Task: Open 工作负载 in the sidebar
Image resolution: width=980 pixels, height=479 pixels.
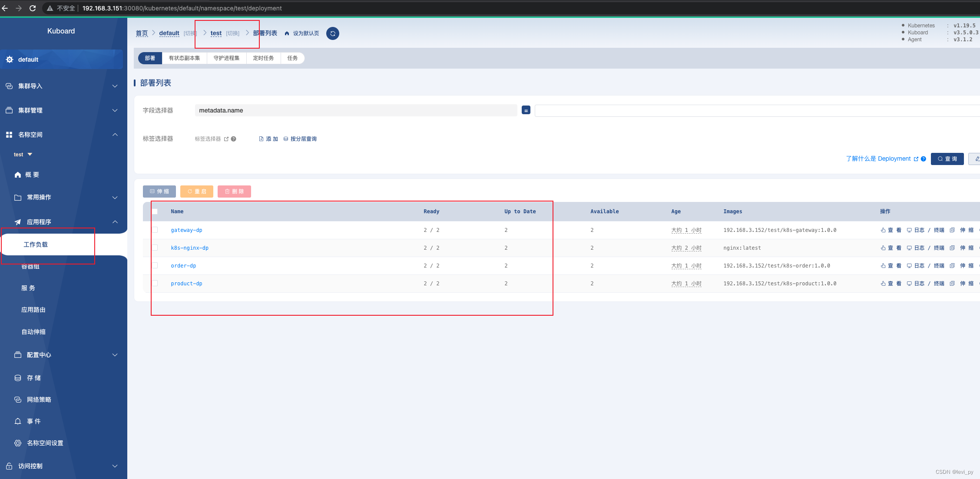Action: point(36,244)
